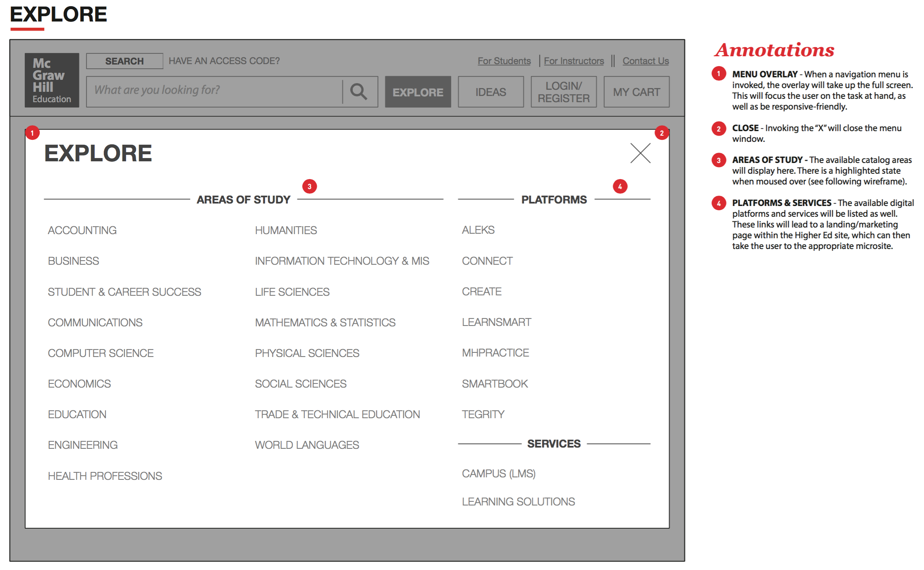Go to the EDUCATION area
Image resolution: width=924 pixels, height=570 pixels.
tap(77, 414)
